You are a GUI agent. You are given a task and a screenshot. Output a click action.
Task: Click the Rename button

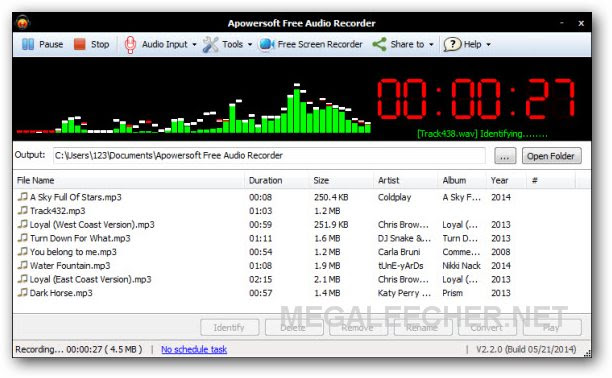423,327
